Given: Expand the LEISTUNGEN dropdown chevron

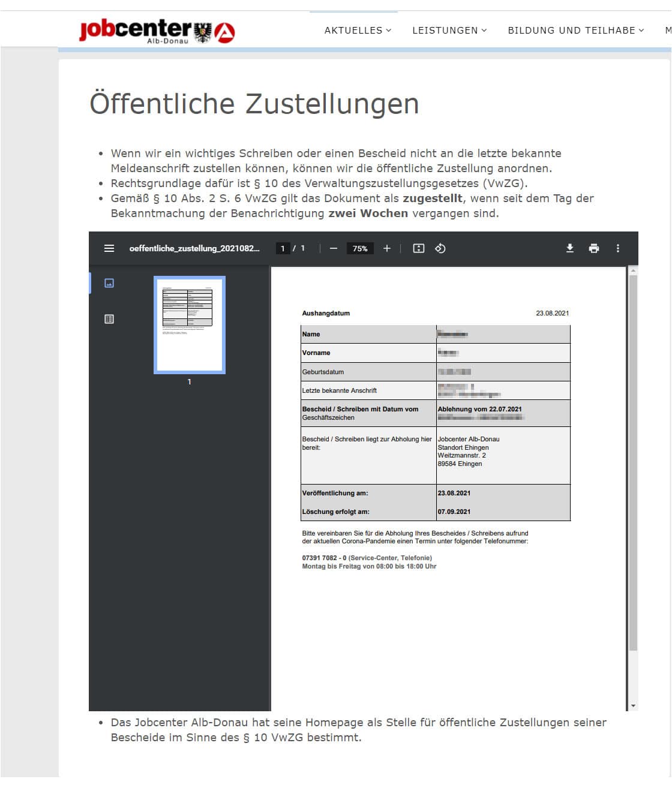Looking at the screenshot, I should [484, 30].
